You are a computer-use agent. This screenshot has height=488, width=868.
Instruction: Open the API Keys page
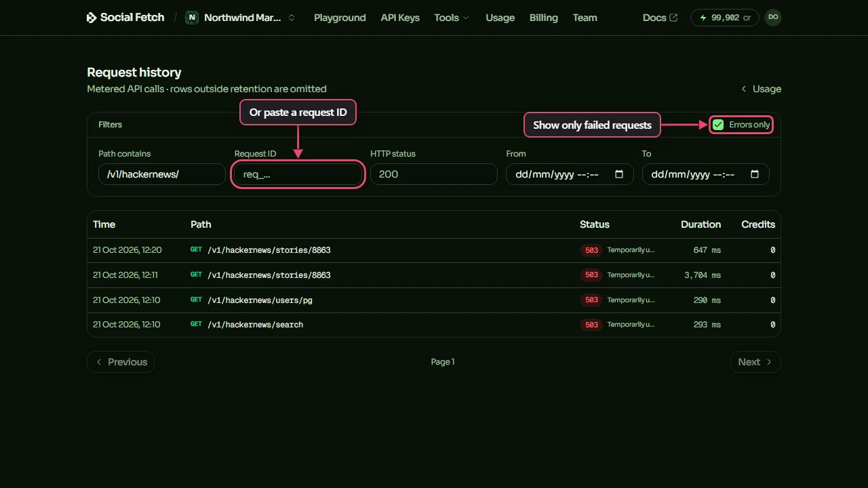[400, 18]
